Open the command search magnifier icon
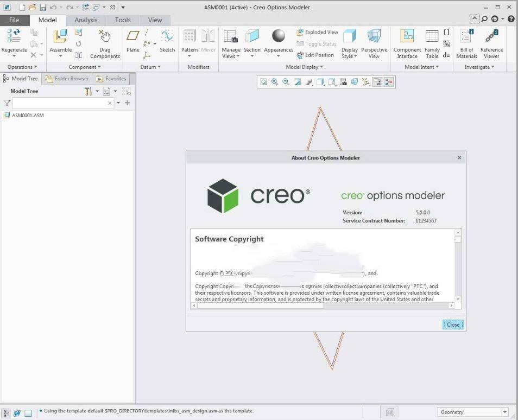This screenshot has width=518, height=420. click(484, 19)
